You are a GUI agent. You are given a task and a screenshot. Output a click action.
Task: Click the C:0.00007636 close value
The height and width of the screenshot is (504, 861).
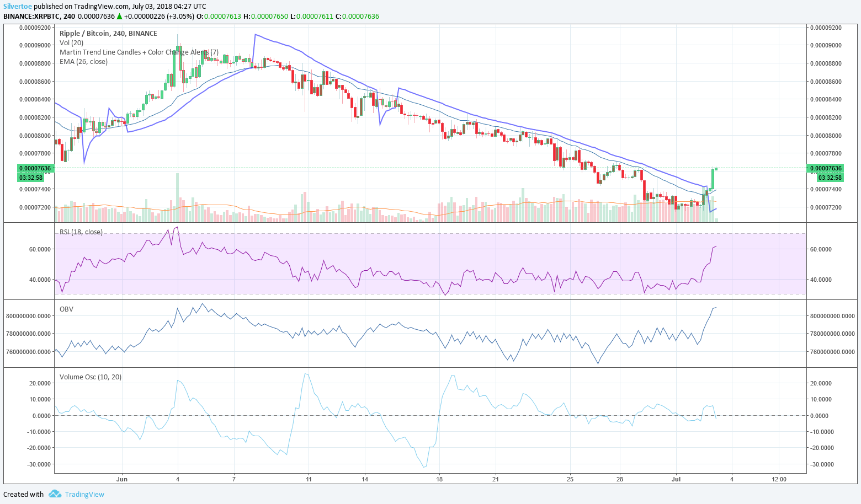[x=357, y=16]
